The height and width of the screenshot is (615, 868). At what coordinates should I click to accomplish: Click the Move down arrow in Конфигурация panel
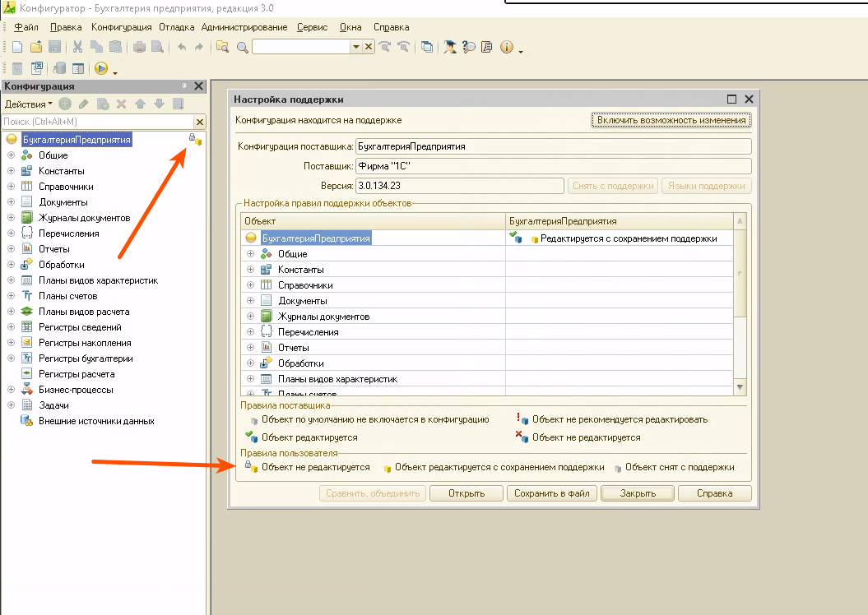click(x=159, y=104)
